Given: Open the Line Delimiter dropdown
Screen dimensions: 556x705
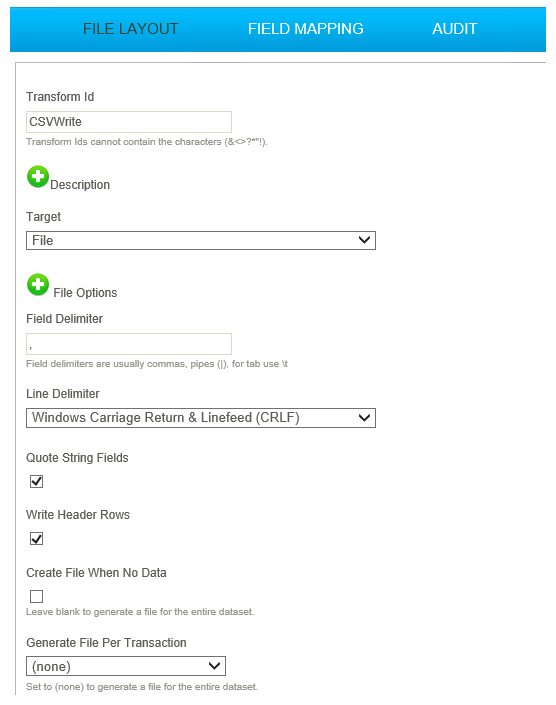Looking at the screenshot, I should tap(201, 418).
